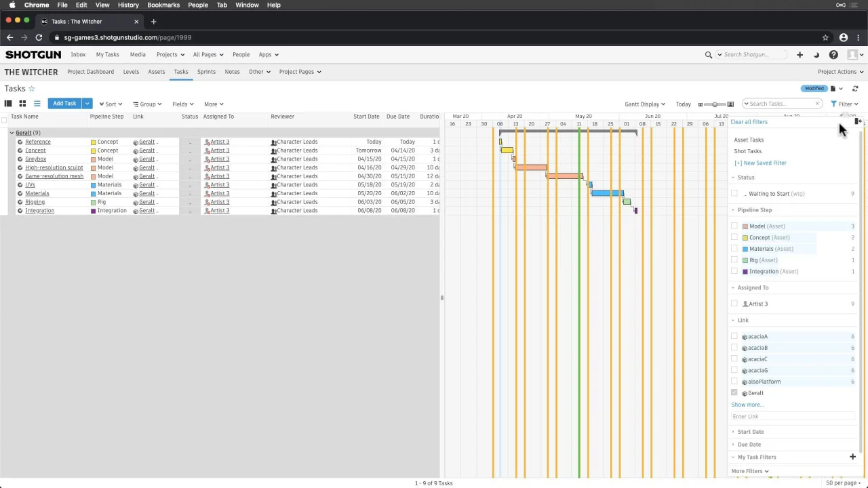
Task: Check the Artist 3 assigned filter
Action: 734,304
